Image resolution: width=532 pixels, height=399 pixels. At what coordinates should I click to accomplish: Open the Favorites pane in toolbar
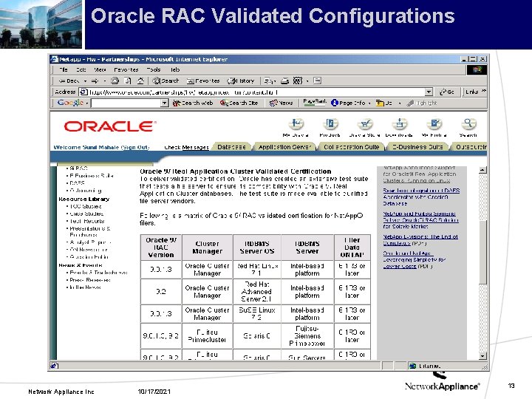point(203,81)
